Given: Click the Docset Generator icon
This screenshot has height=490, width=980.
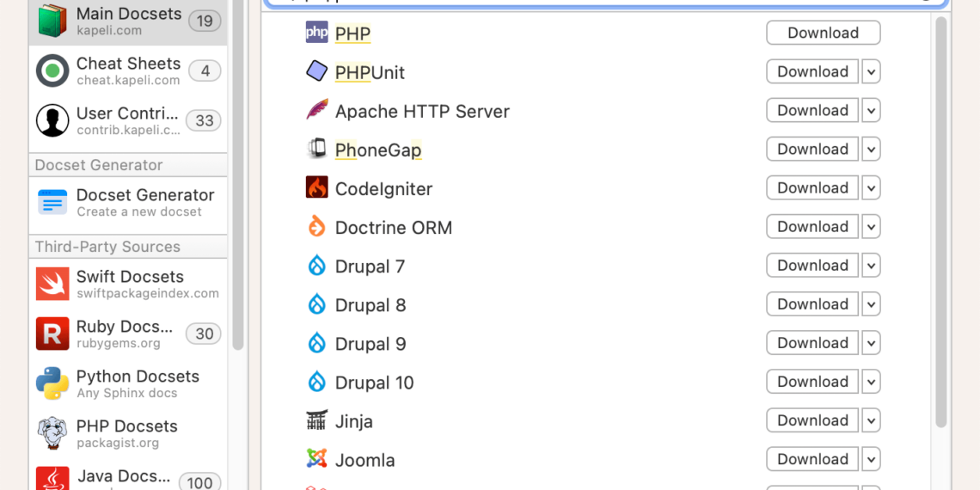Looking at the screenshot, I should 52,203.
